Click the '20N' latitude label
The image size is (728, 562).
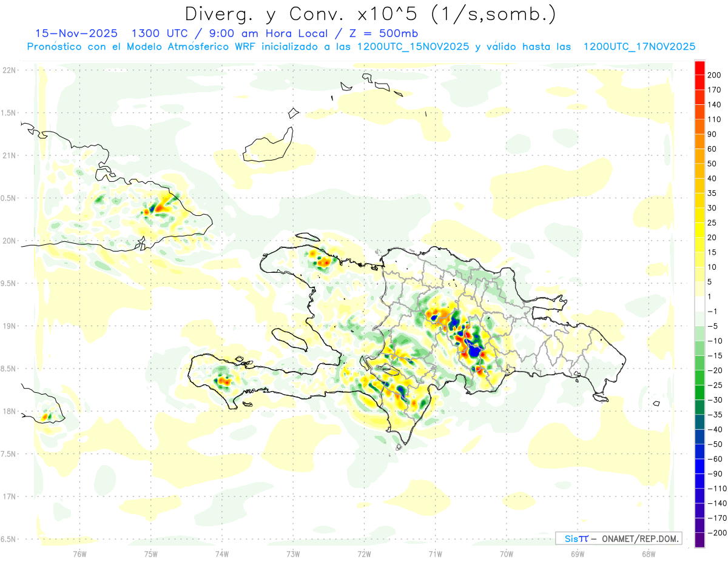coord(8,241)
